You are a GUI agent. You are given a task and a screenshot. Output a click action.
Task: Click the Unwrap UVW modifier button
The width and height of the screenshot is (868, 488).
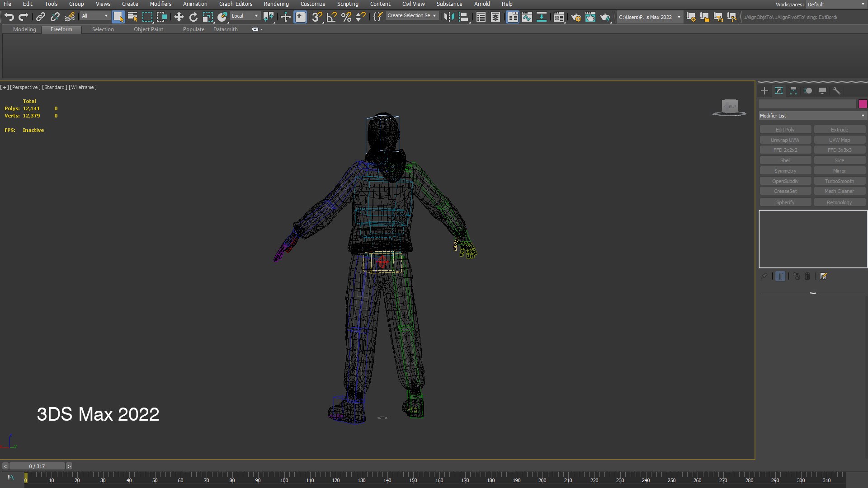pos(785,140)
